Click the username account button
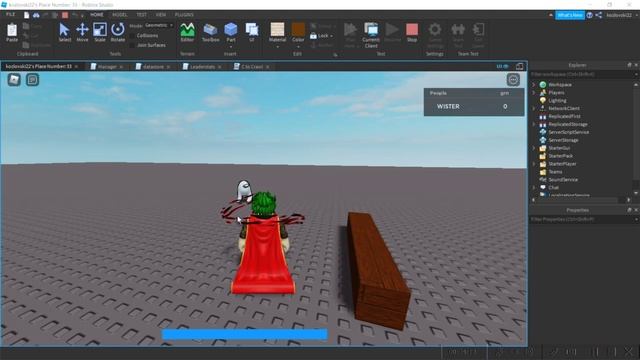Viewport: 640px width, 360px height. click(619, 15)
